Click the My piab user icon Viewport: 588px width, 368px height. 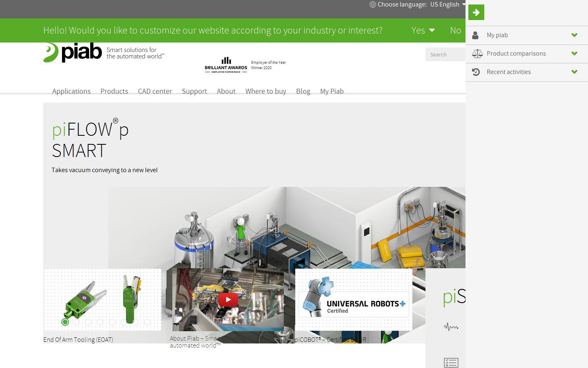click(x=475, y=35)
